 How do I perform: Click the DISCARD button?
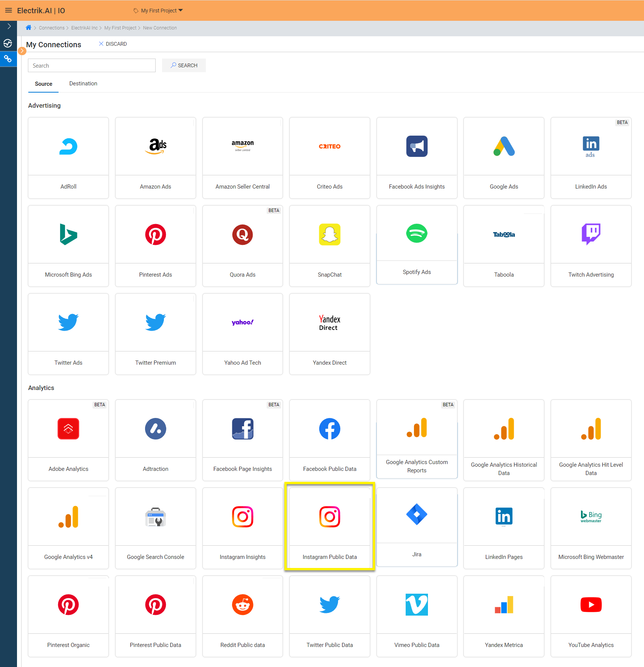click(x=113, y=44)
